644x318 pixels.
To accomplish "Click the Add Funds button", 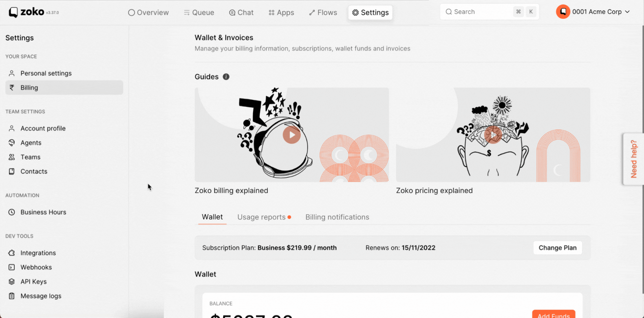I will pos(554,314).
